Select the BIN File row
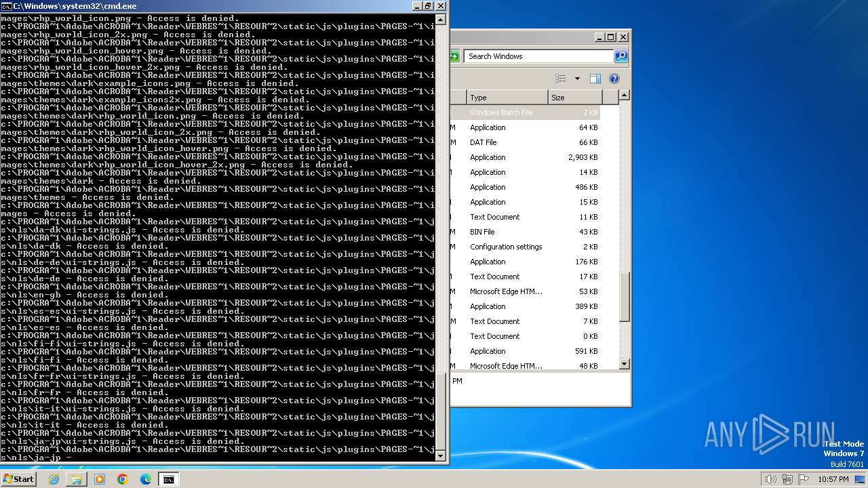This screenshot has height=488, width=868. point(525,232)
